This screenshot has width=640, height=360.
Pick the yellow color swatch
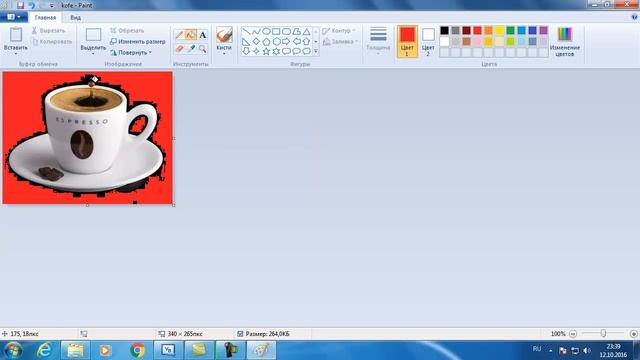500,31
